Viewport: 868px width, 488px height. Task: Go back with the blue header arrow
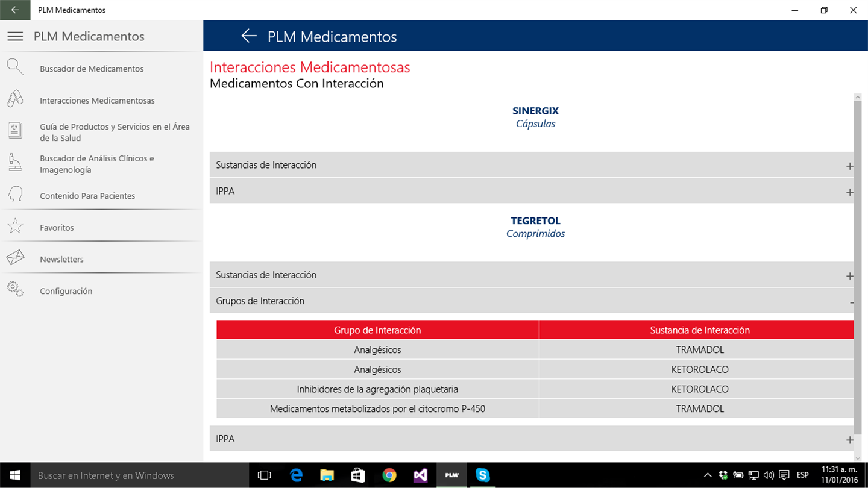[249, 36]
